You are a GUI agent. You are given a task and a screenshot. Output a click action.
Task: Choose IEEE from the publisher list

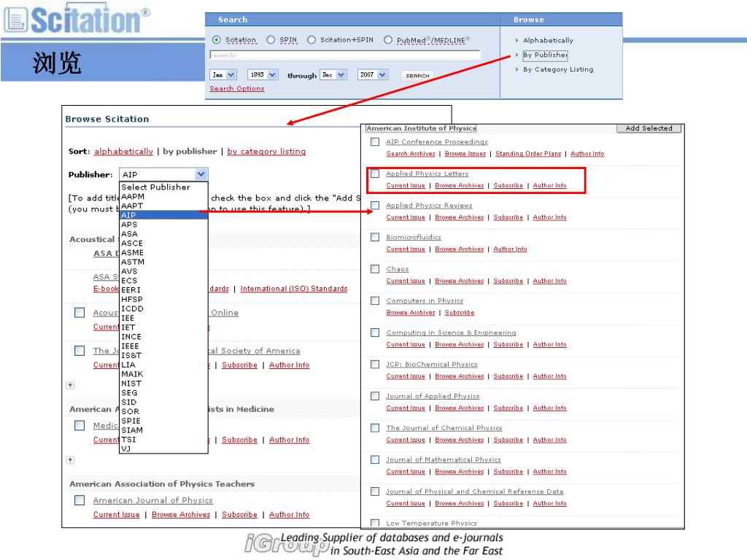point(164,346)
